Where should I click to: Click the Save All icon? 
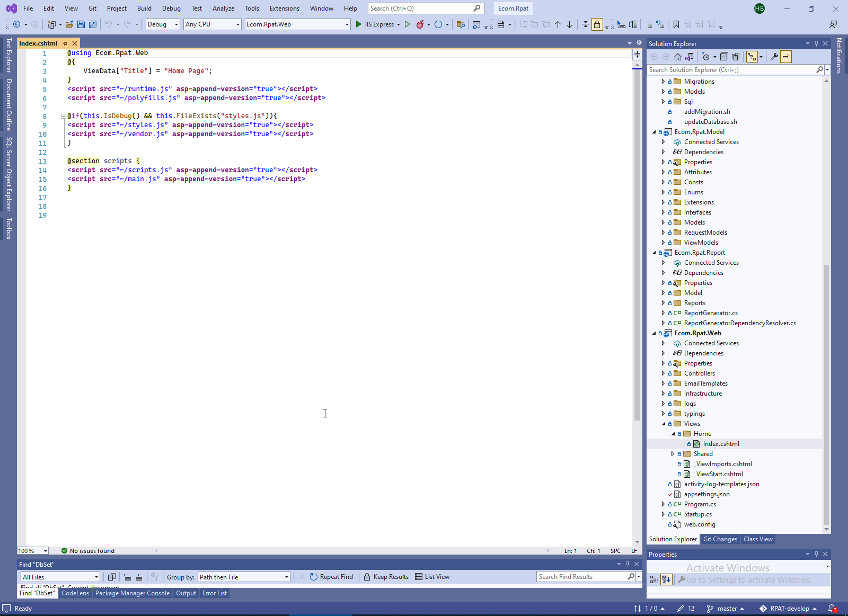[x=93, y=24]
